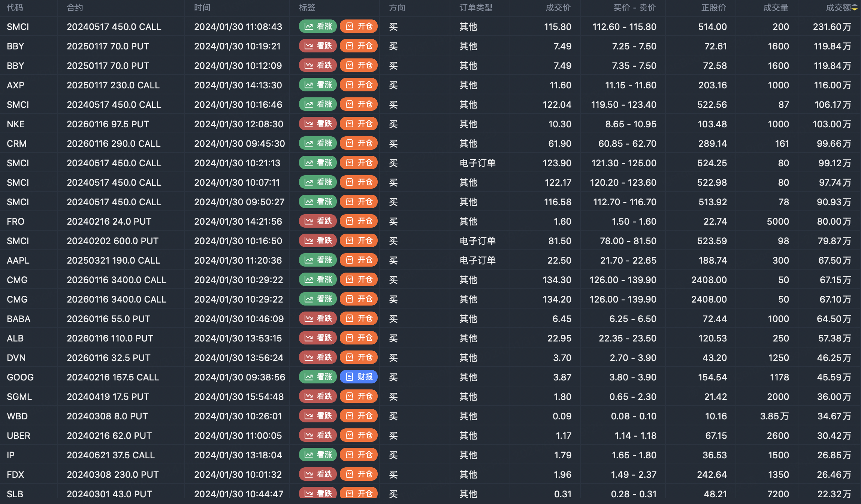Sort by 时间 column header

click(202, 8)
